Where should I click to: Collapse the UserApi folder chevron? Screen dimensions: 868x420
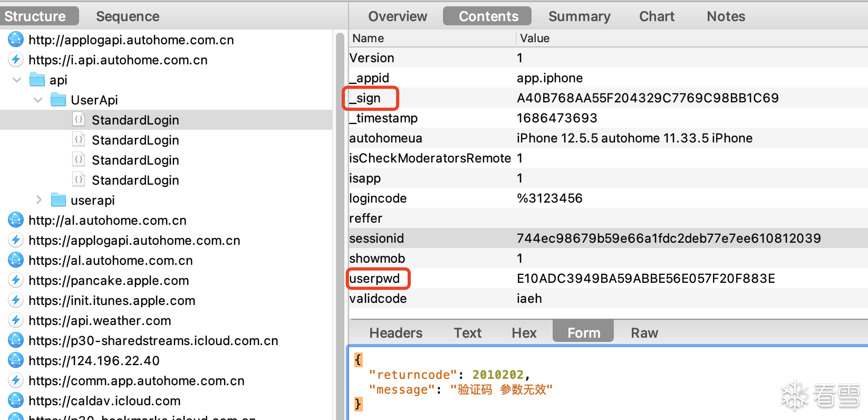[x=38, y=100]
